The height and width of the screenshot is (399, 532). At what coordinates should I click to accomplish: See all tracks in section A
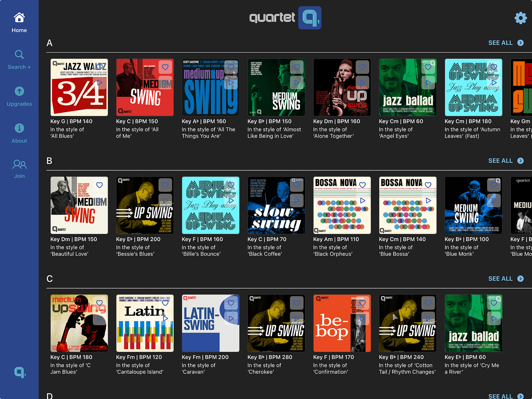506,43
